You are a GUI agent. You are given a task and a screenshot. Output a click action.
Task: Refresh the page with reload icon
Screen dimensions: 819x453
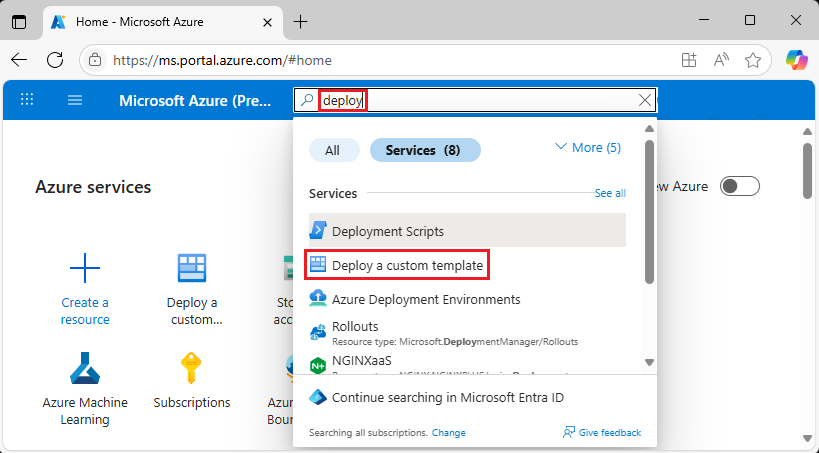(55, 60)
